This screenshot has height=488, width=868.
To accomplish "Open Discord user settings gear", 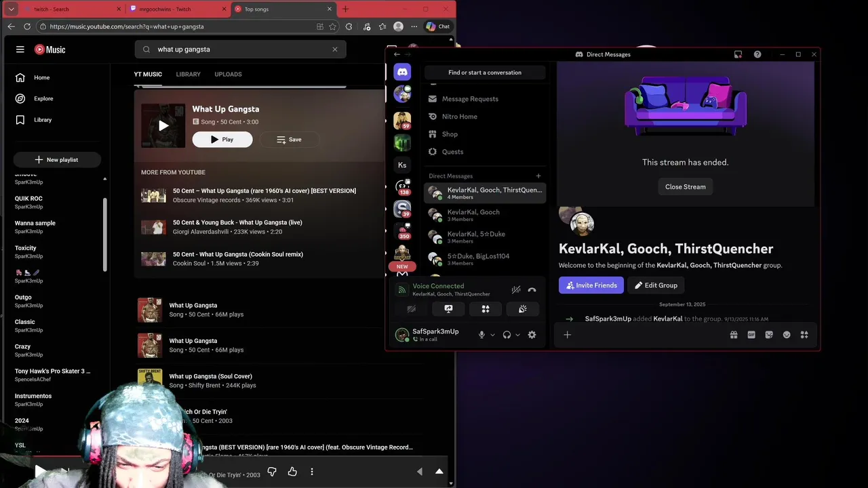I will pyautogui.click(x=532, y=335).
